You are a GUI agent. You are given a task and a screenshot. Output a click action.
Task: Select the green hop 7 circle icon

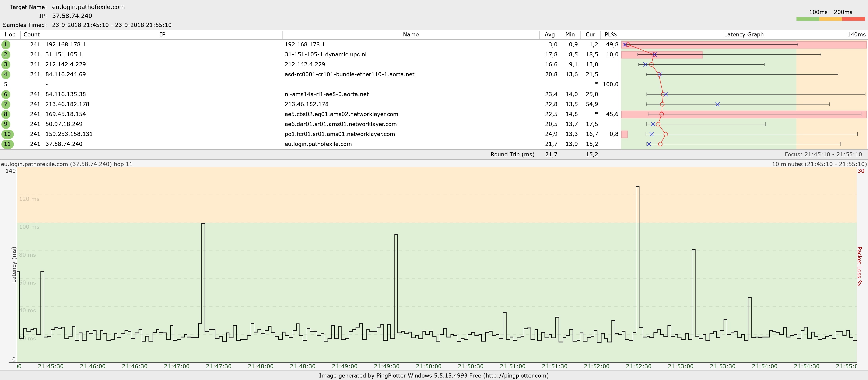pyautogui.click(x=5, y=104)
